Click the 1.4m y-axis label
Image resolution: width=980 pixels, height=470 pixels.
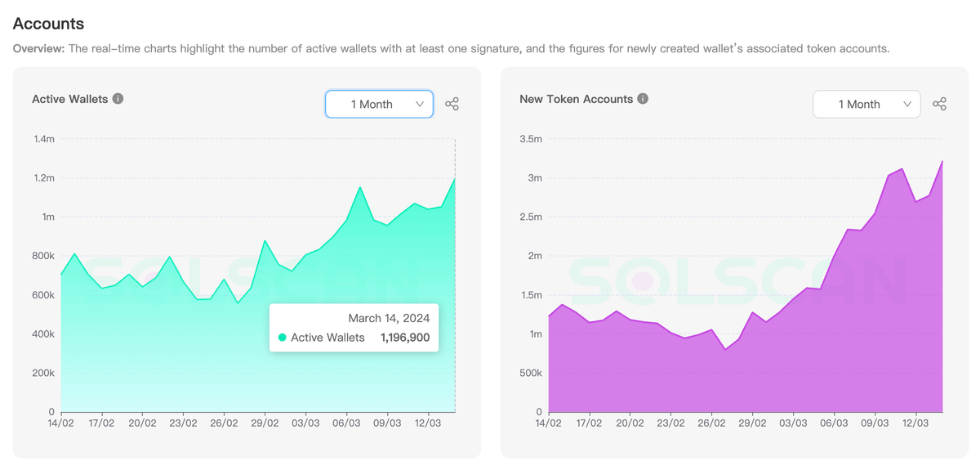pos(44,139)
